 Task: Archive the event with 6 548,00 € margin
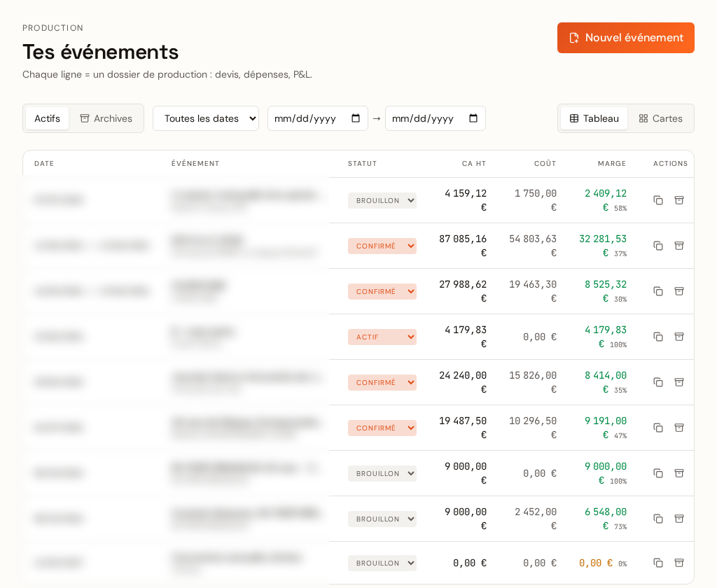(679, 519)
